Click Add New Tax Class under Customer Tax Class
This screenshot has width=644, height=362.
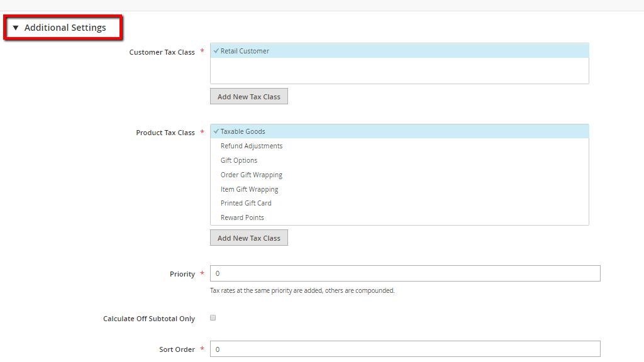pyautogui.click(x=248, y=96)
